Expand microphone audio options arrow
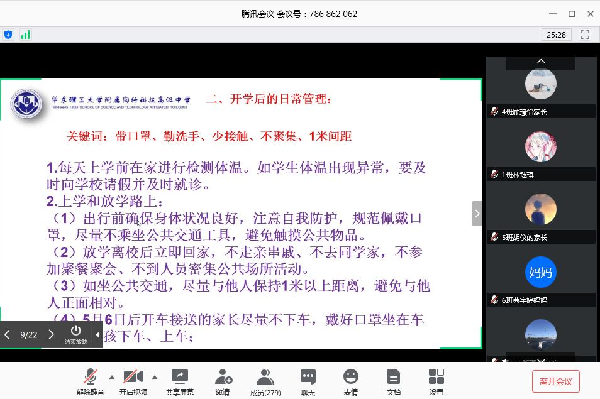Screen dimensions: 600x399 coord(111,378)
